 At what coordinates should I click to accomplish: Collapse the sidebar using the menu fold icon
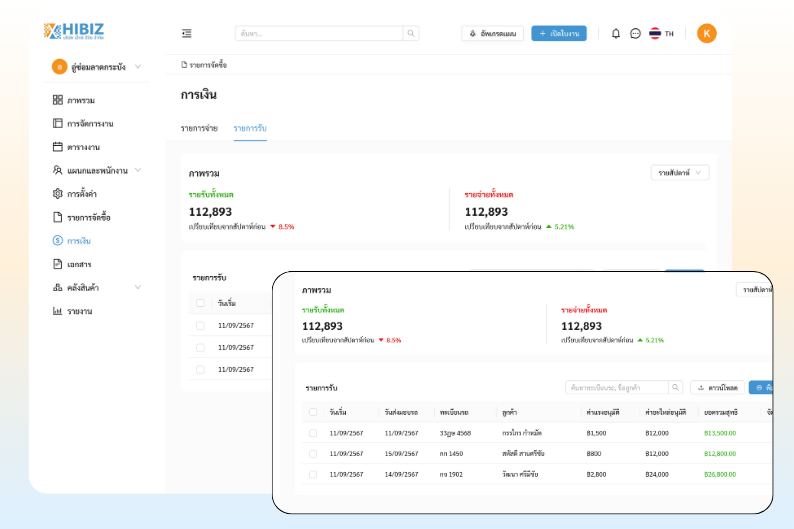coord(187,33)
